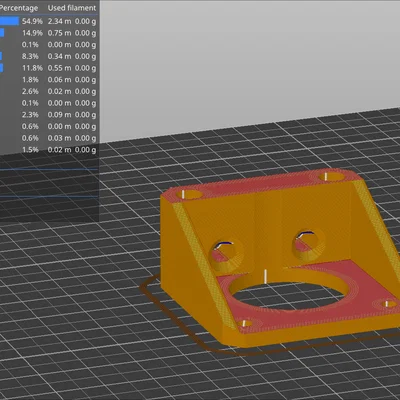Select the 2.6% percentage value
The width and height of the screenshot is (400, 400).
[30, 91]
